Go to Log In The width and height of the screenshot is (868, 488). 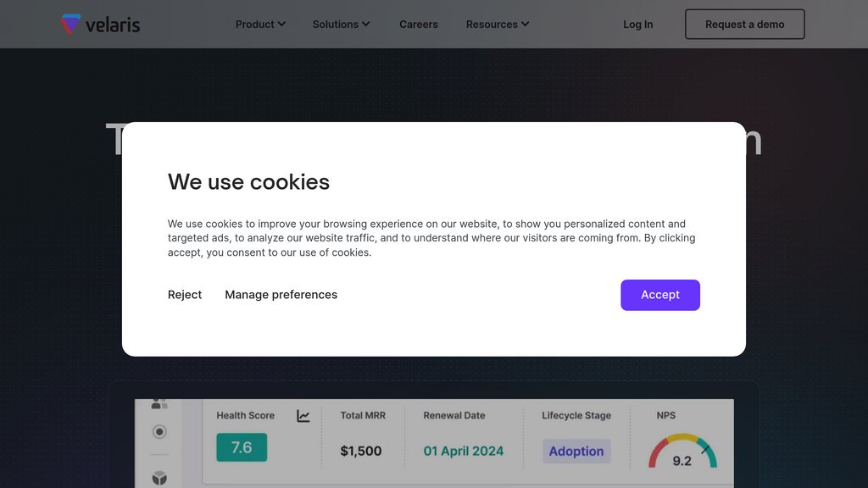click(x=637, y=25)
